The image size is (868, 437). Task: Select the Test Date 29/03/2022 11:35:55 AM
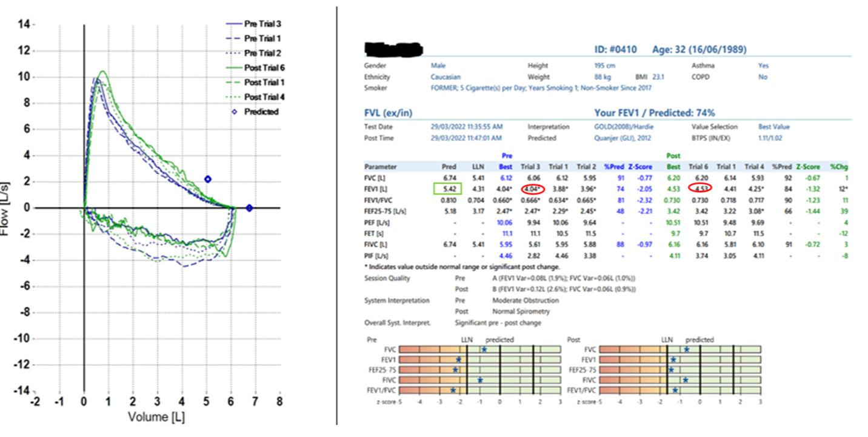468,127
